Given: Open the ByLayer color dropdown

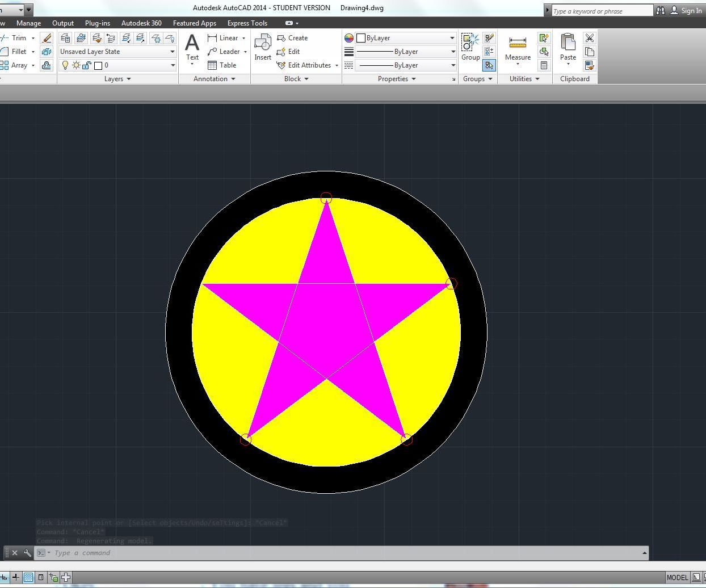Looking at the screenshot, I should tap(406, 38).
